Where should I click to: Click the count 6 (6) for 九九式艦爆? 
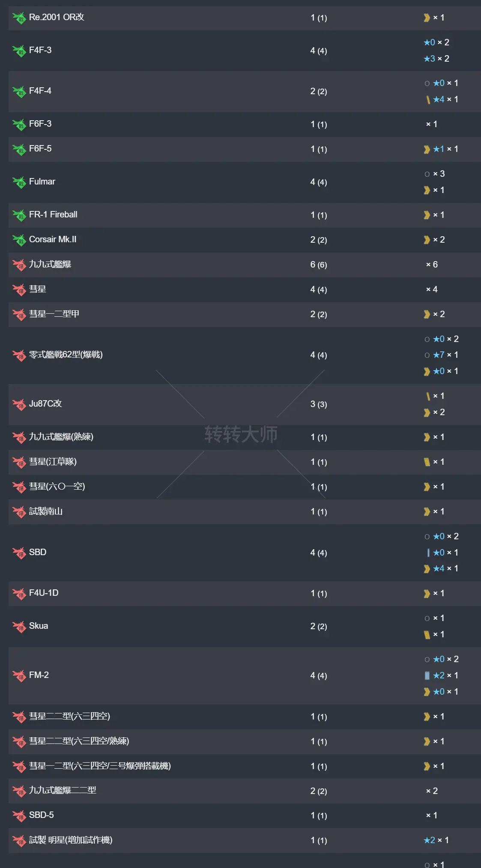coord(317,265)
